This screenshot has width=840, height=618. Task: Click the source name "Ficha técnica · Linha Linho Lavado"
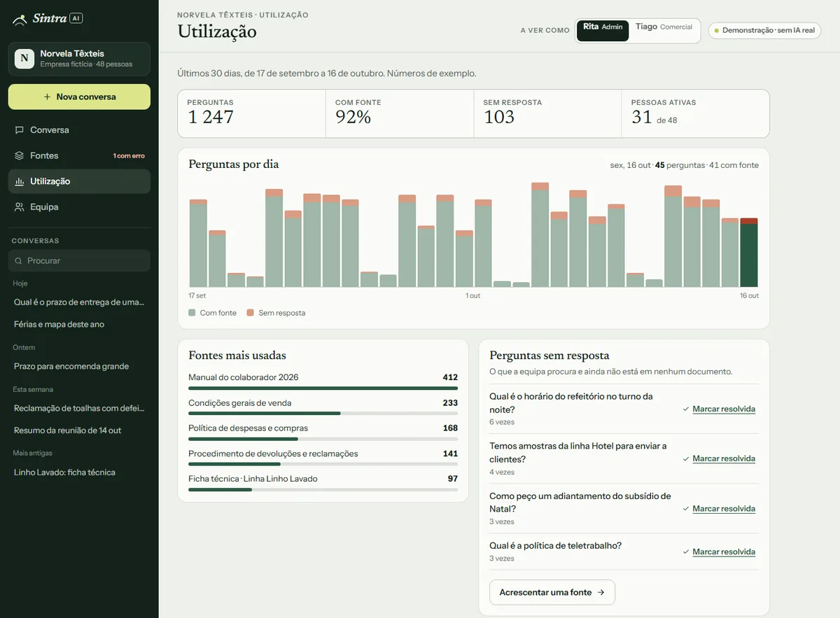click(x=253, y=479)
